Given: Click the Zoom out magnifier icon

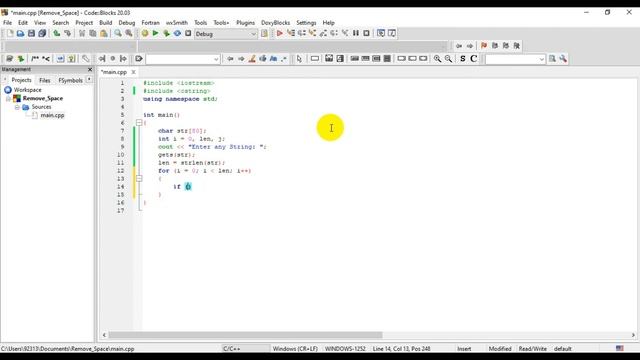Looking at the screenshot, I should click(448, 59).
